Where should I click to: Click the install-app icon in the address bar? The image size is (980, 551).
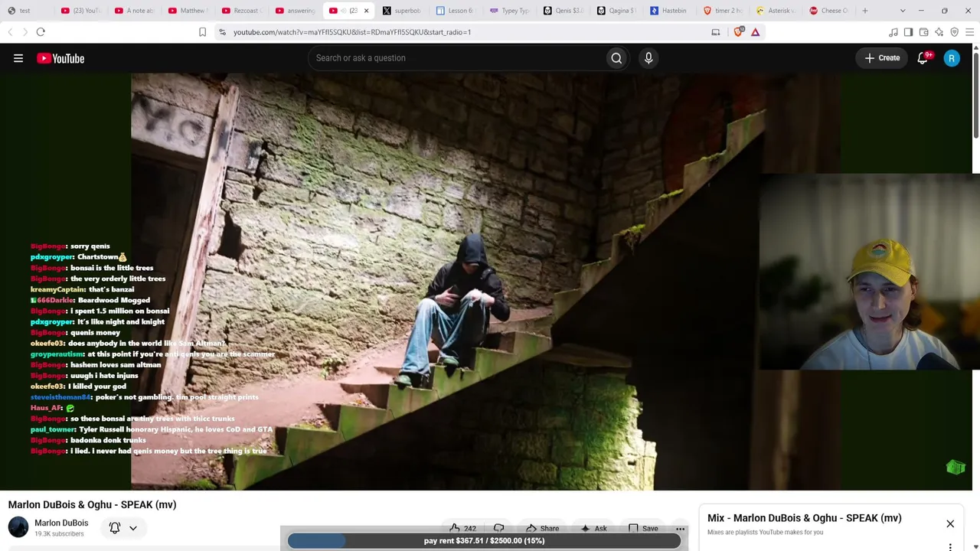(x=716, y=32)
